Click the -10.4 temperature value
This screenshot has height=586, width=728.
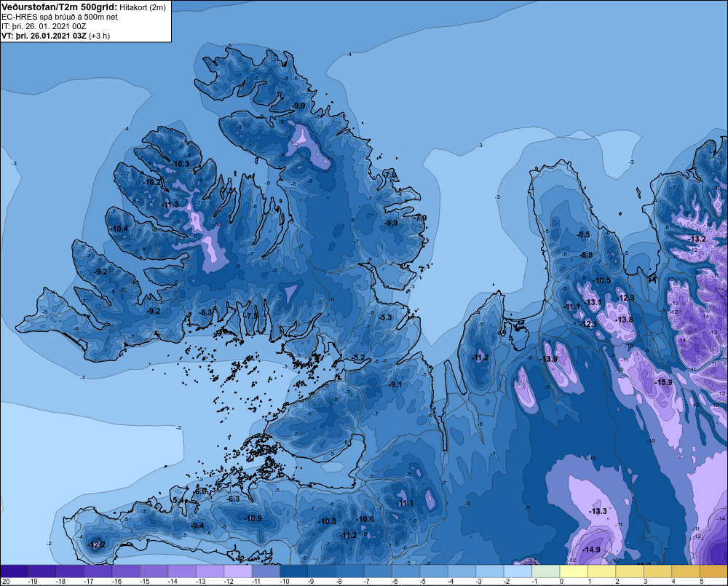(119, 229)
